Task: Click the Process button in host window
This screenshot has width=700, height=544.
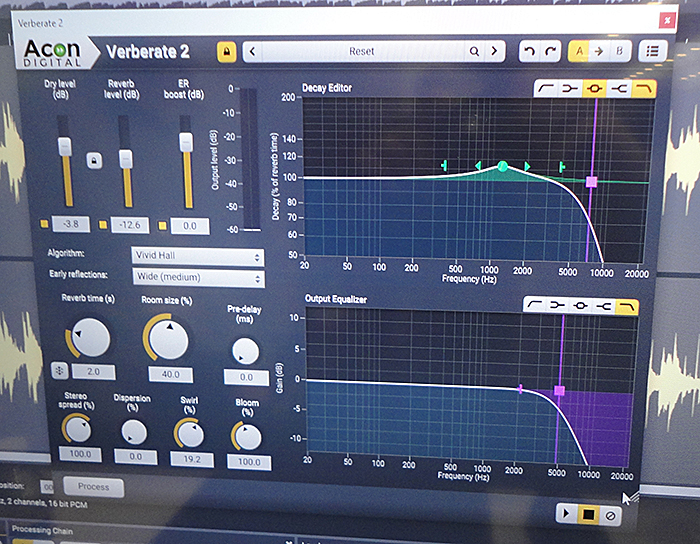Action: pyautogui.click(x=93, y=486)
